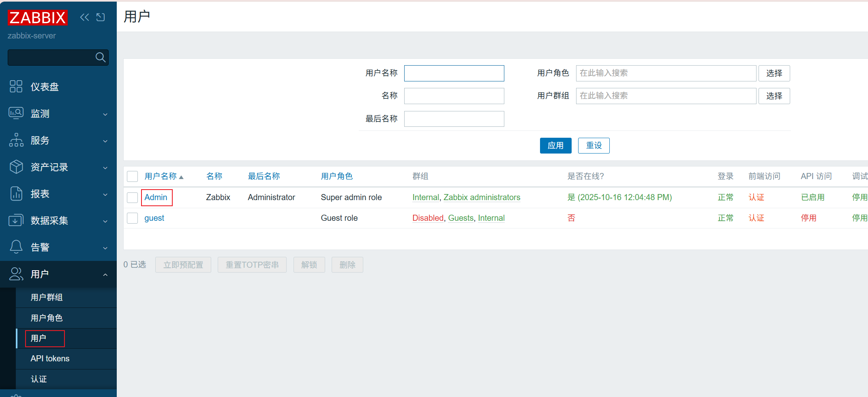The image size is (868, 397).
Task: Focus the 名称 filter input
Action: pyautogui.click(x=454, y=96)
